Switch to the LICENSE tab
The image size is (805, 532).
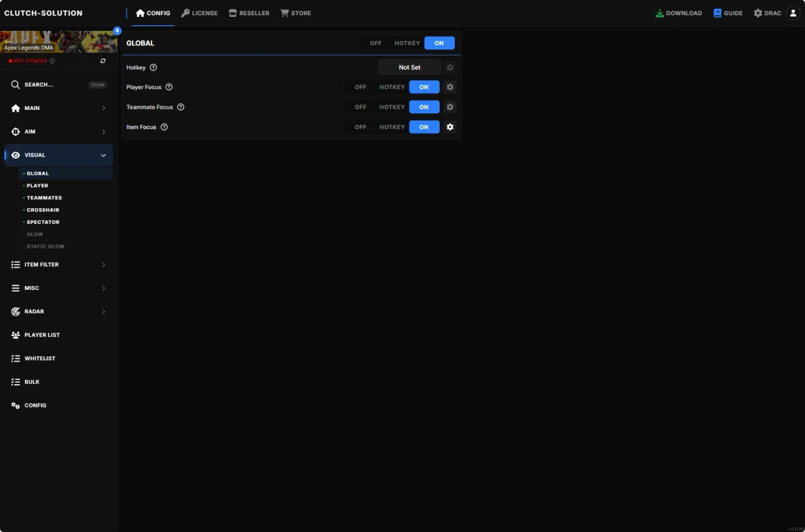coord(199,13)
